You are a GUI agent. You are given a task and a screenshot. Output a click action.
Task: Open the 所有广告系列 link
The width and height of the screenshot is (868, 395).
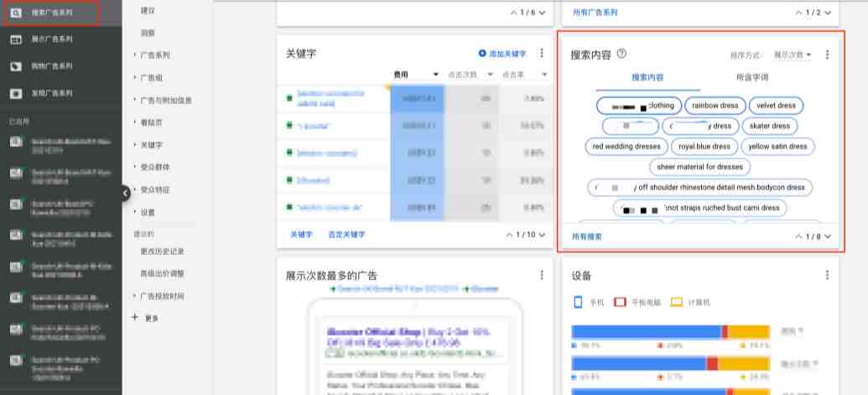[x=595, y=13]
